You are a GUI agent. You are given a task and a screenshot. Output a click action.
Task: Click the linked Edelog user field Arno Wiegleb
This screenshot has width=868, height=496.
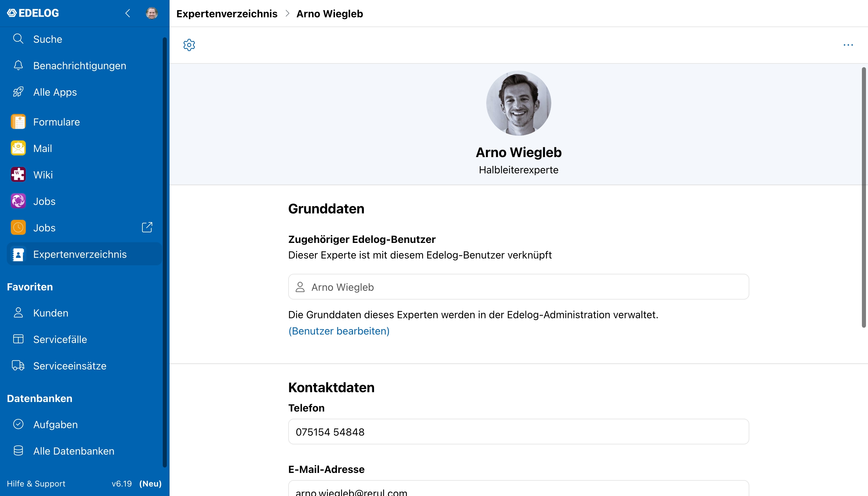click(518, 287)
